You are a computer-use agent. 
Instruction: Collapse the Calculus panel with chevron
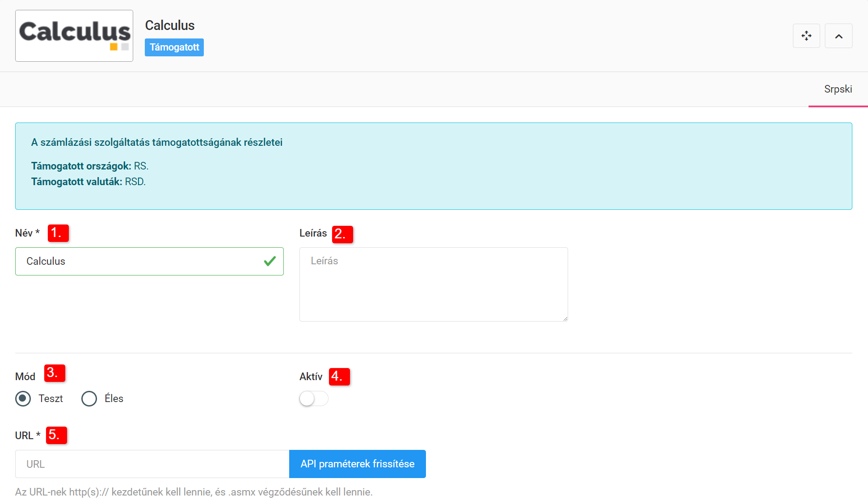(x=839, y=36)
